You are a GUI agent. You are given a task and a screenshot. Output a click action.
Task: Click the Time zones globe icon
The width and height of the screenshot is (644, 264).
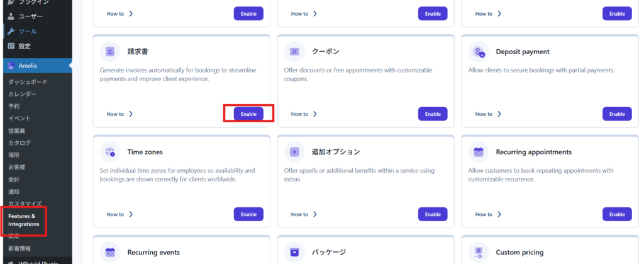[110, 152]
